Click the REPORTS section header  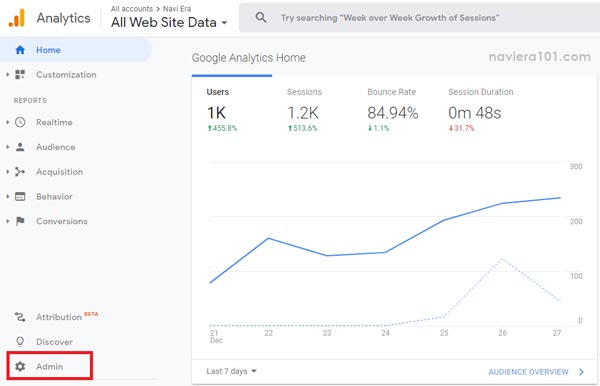30,101
